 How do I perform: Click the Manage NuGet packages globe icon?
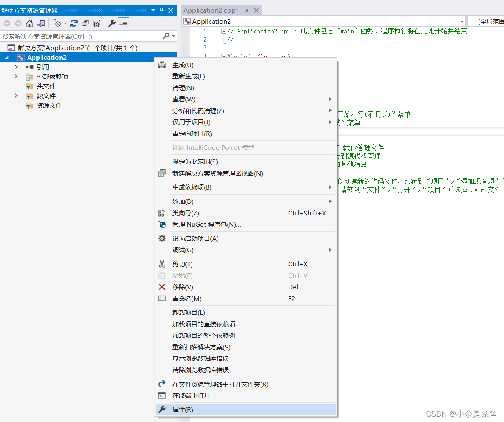pos(162,225)
